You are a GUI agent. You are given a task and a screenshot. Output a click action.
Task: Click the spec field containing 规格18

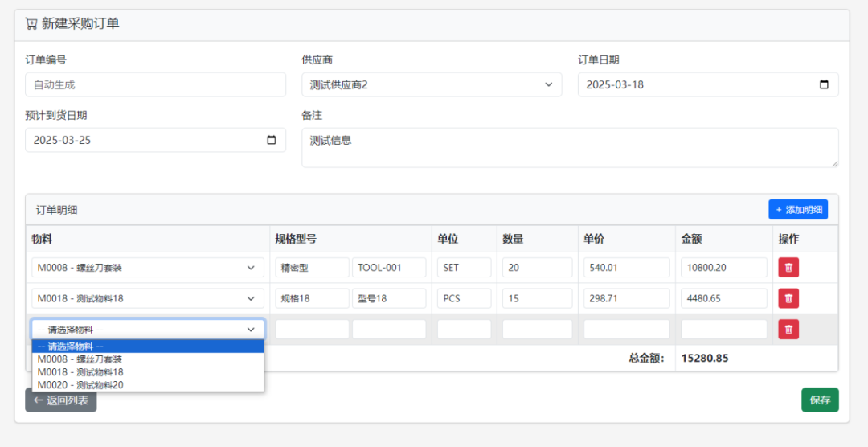pos(312,298)
